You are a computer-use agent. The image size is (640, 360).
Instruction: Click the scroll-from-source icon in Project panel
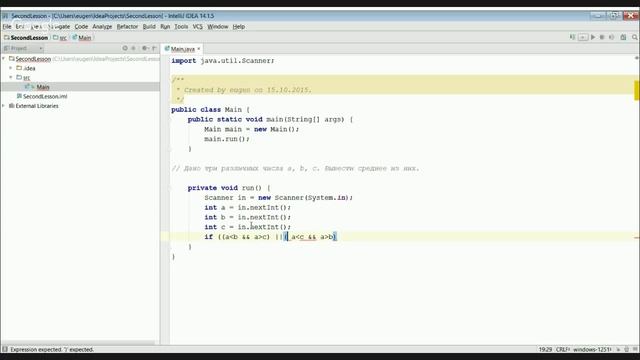(x=125, y=48)
